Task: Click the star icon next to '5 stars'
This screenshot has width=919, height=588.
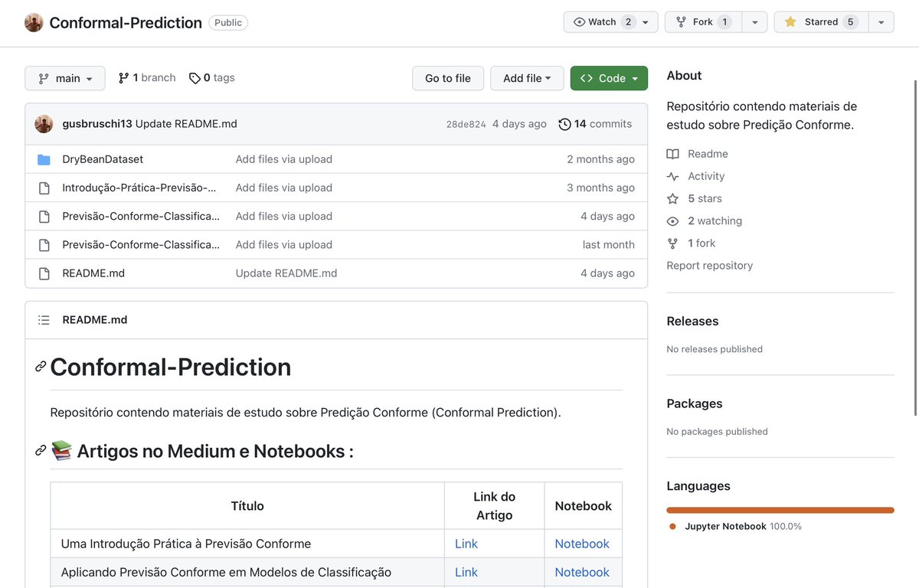Action: [x=672, y=198]
